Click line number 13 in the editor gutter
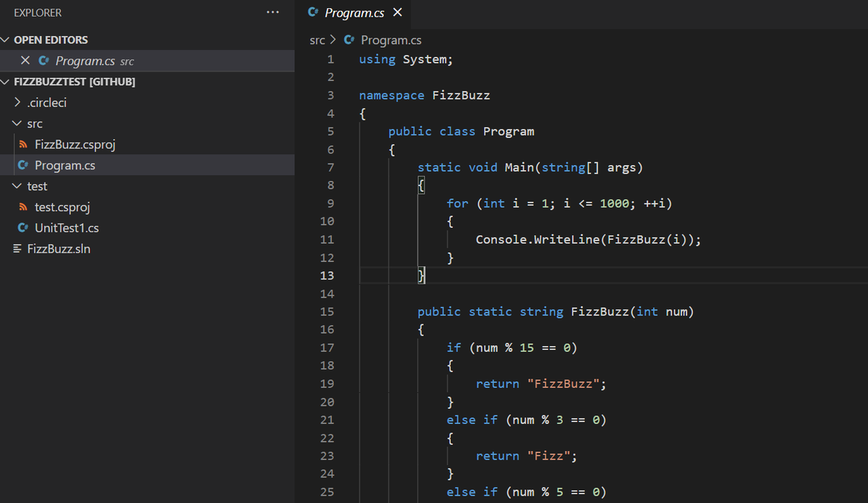Screen dimensions: 868x503 pyautogui.click(x=327, y=275)
